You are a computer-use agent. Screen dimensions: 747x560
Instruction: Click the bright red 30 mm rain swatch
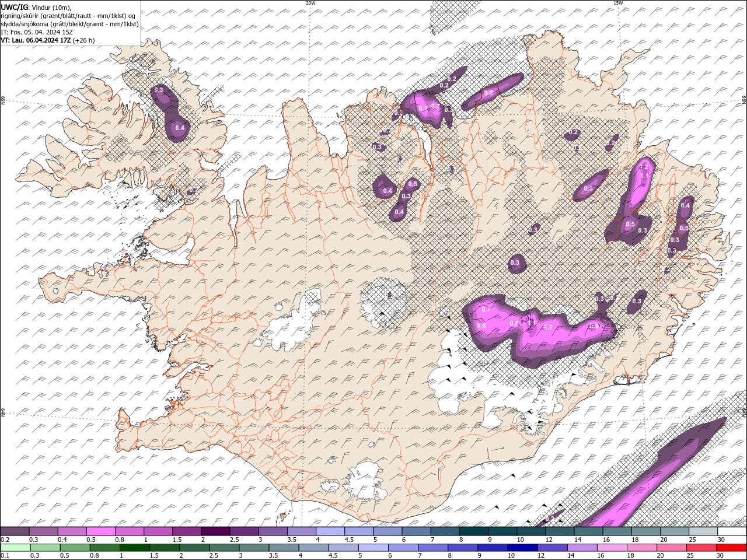pos(731,548)
